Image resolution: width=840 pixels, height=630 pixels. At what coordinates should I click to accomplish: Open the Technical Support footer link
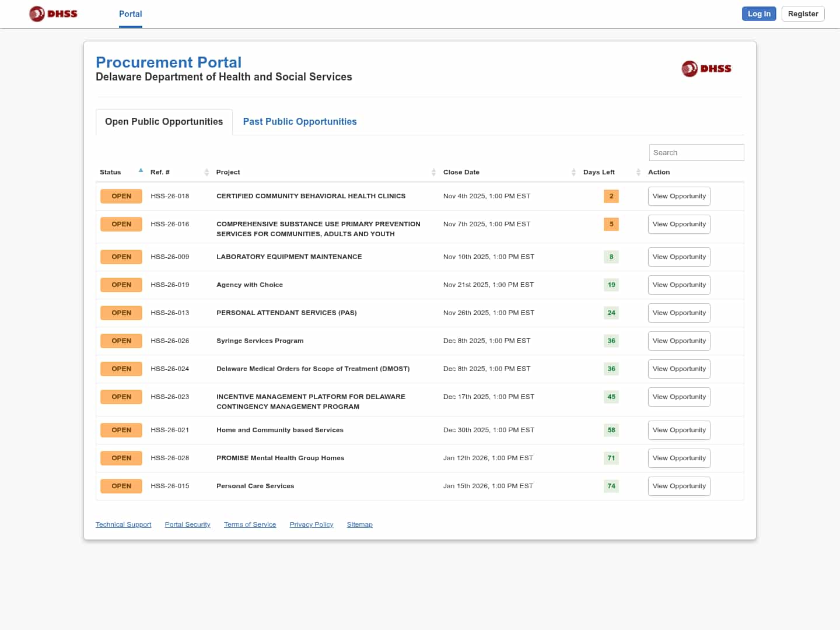pyautogui.click(x=123, y=524)
